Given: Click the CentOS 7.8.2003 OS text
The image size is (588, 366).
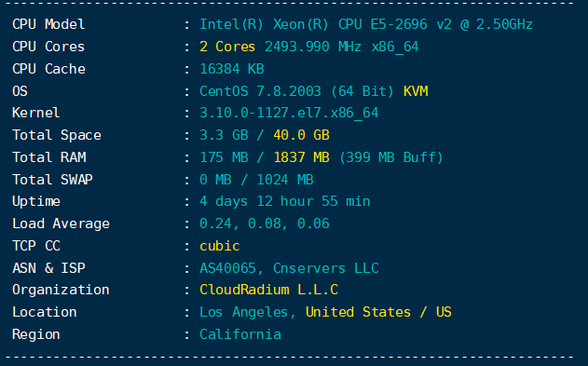Looking at the screenshot, I should click(260, 91).
